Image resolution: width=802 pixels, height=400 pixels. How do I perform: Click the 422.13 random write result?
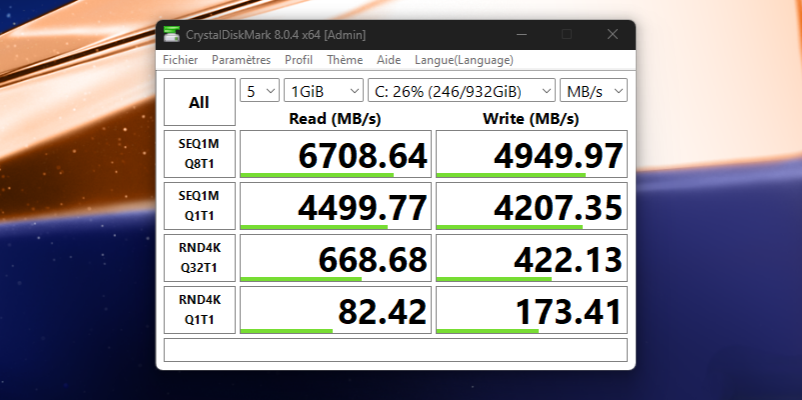point(531,258)
